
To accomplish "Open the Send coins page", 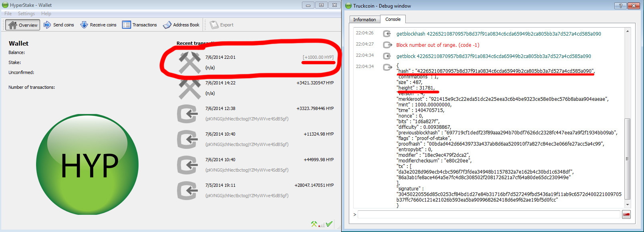I will [59, 25].
